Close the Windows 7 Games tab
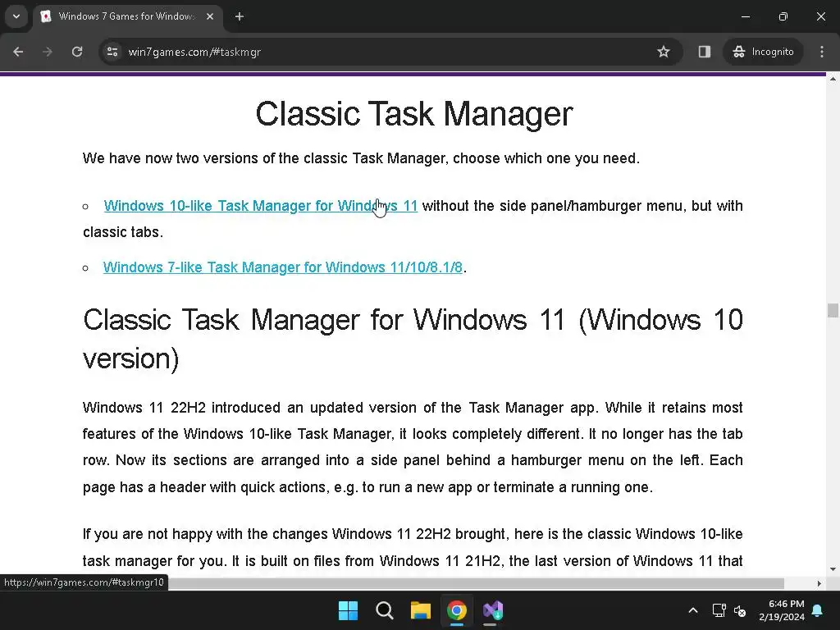The height and width of the screenshot is (630, 840). tap(210, 16)
